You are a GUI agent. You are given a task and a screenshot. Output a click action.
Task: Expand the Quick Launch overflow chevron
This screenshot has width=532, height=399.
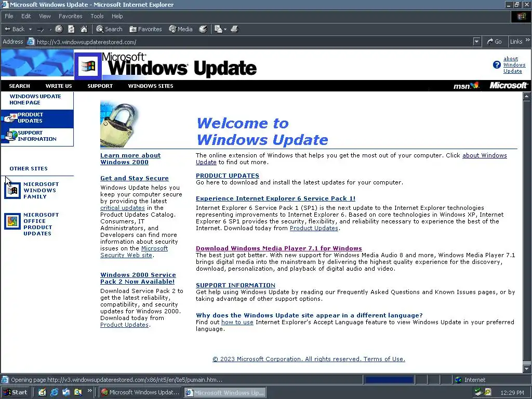tap(89, 391)
